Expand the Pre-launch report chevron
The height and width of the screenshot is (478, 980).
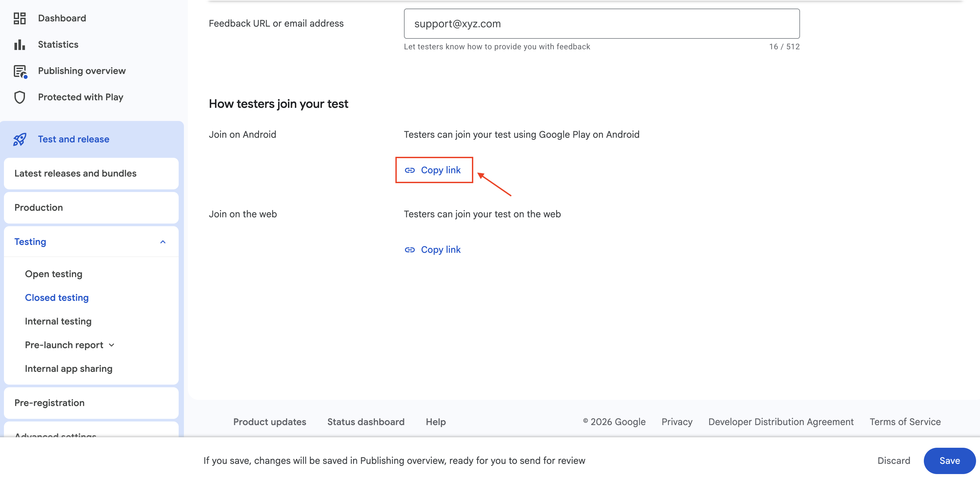pyautogui.click(x=111, y=345)
